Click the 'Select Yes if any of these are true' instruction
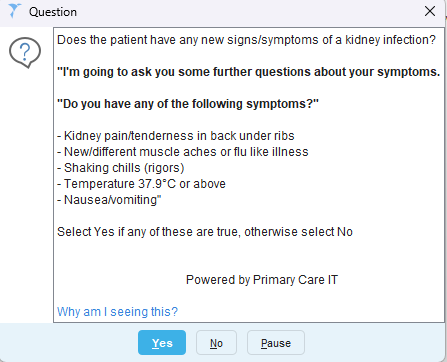Screen dimensions: 447x362 pyautogui.click(x=205, y=232)
